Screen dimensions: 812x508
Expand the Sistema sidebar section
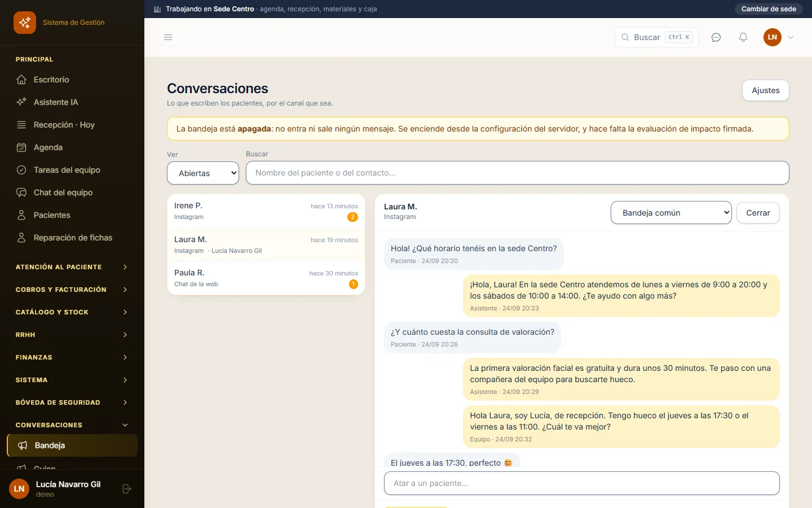pos(72,380)
